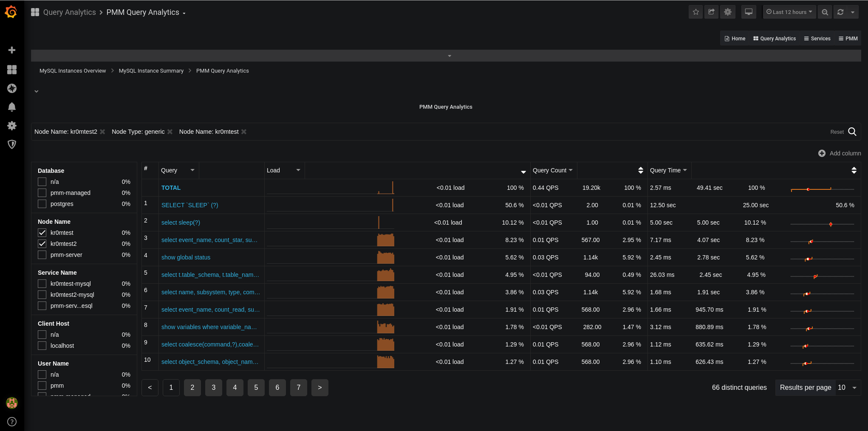Check the postgres database checkbox
Viewport: 868px width, 431px height.
pyautogui.click(x=42, y=204)
